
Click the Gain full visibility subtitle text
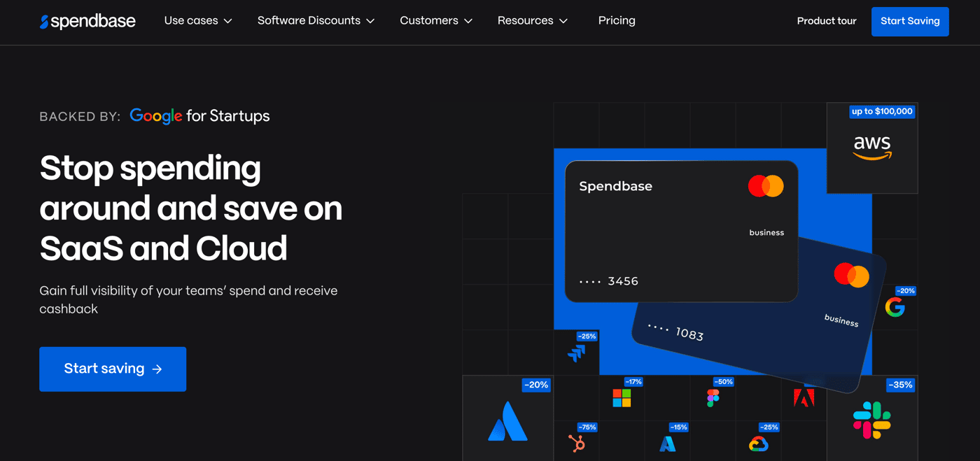[188, 299]
